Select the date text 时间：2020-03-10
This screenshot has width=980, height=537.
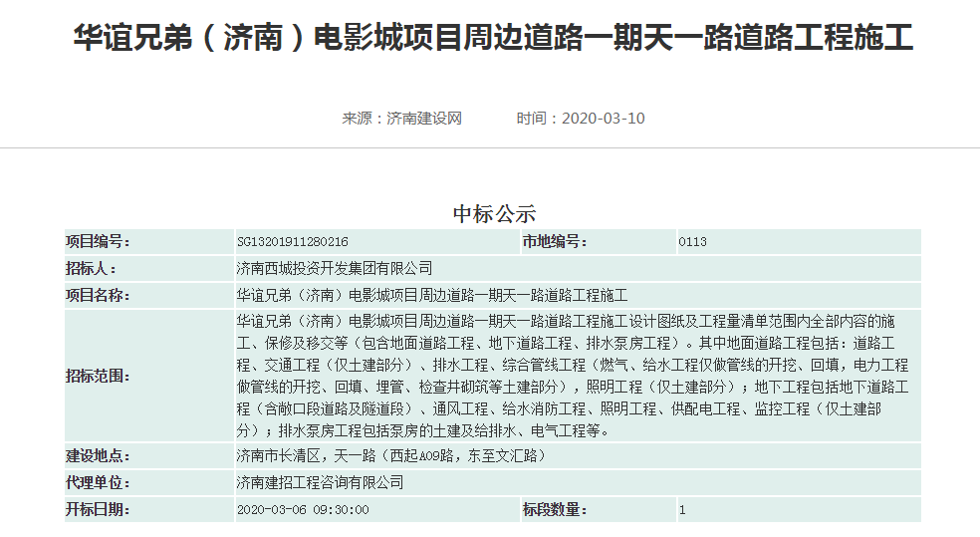click(581, 119)
